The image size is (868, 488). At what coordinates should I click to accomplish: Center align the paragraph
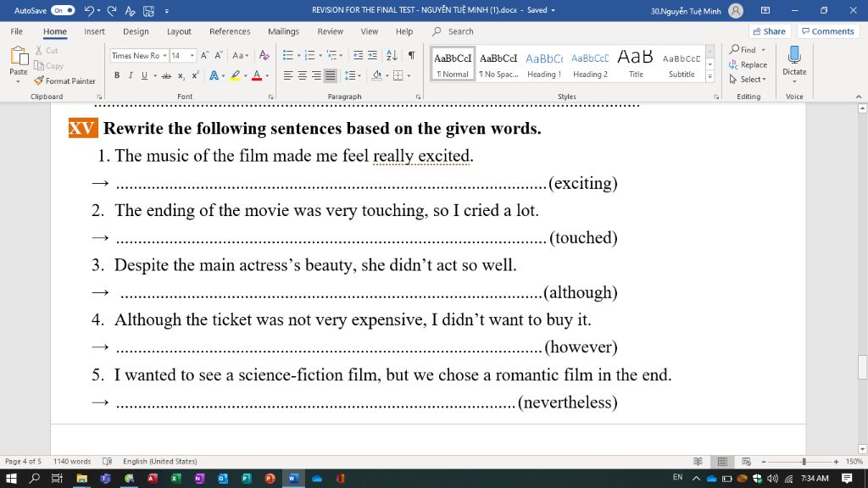coord(303,75)
